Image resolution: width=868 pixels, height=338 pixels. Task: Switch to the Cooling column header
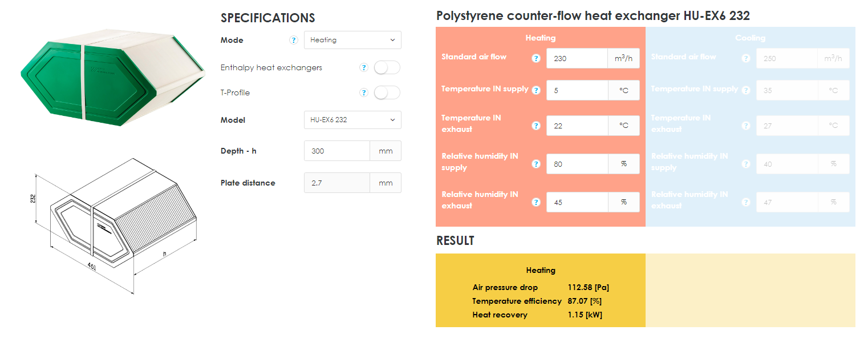[750, 38]
